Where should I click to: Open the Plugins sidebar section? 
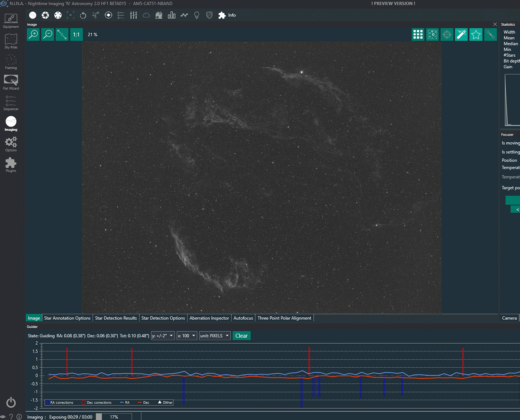pyautogui.click(x=11, y=165)
